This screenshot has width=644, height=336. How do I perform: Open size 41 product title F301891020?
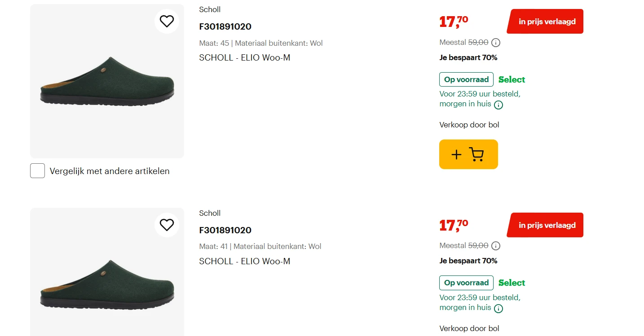click(225, 230)
